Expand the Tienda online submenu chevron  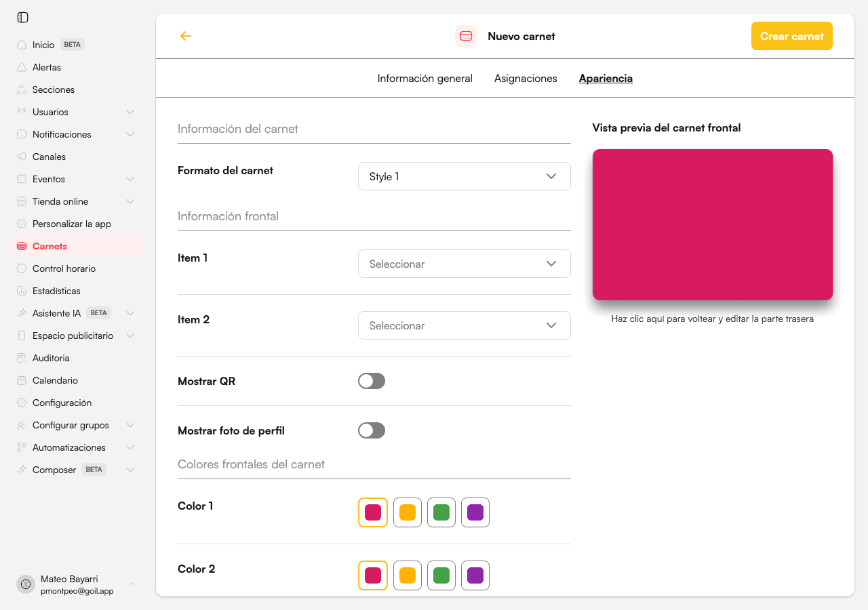coord(130,201)
